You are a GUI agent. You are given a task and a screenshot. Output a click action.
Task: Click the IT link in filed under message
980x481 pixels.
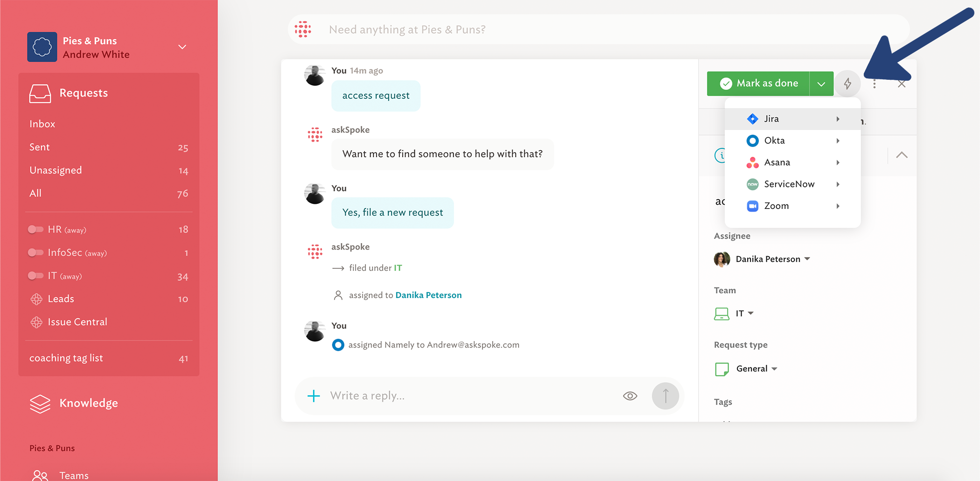click(x=398, y=268)
